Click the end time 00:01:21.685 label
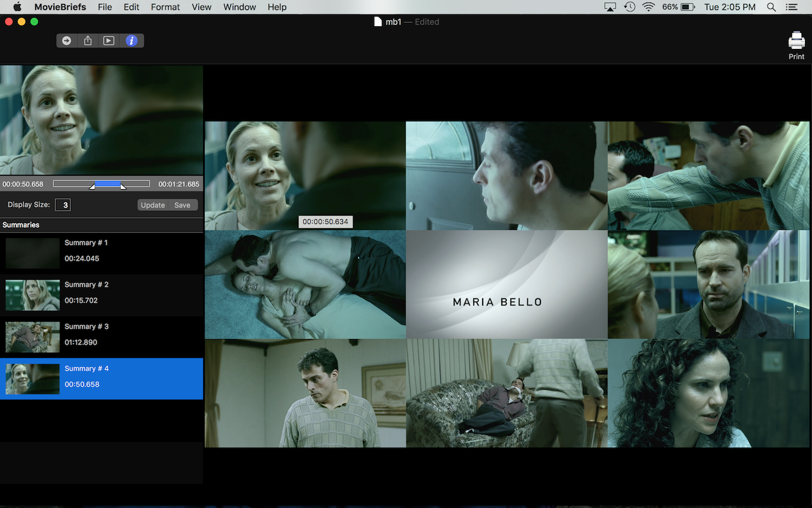 (x=179, y=184)
